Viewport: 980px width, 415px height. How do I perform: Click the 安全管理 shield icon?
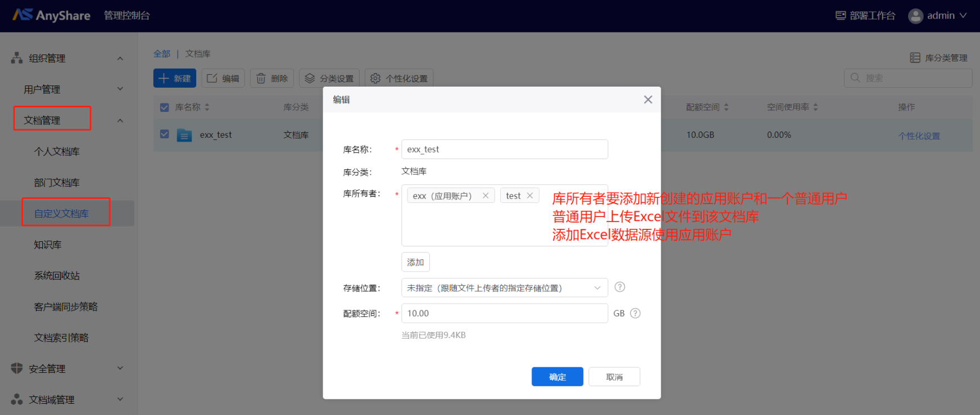(x=17, y=368)
